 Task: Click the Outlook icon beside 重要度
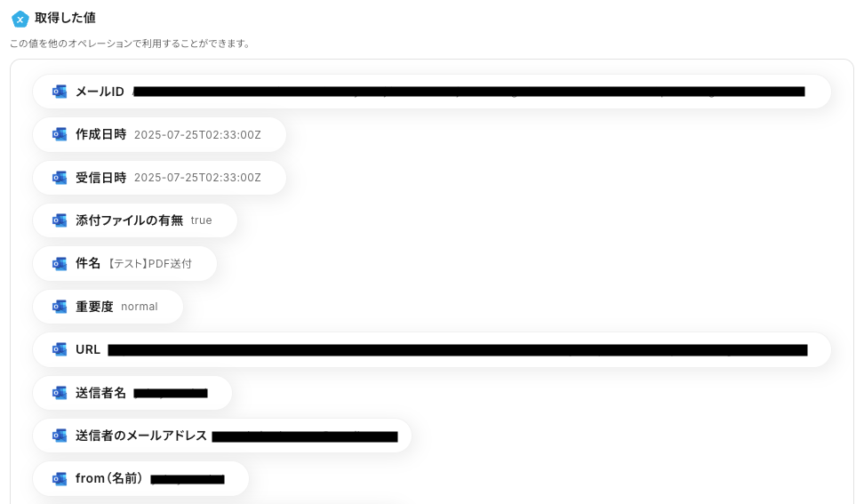[x=60, y=307]
